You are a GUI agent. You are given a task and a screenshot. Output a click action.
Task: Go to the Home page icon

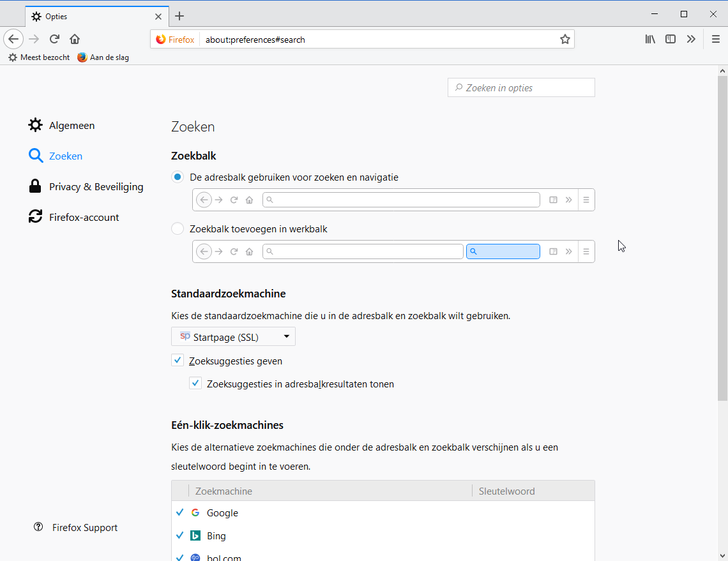click(x=75, y=39)
